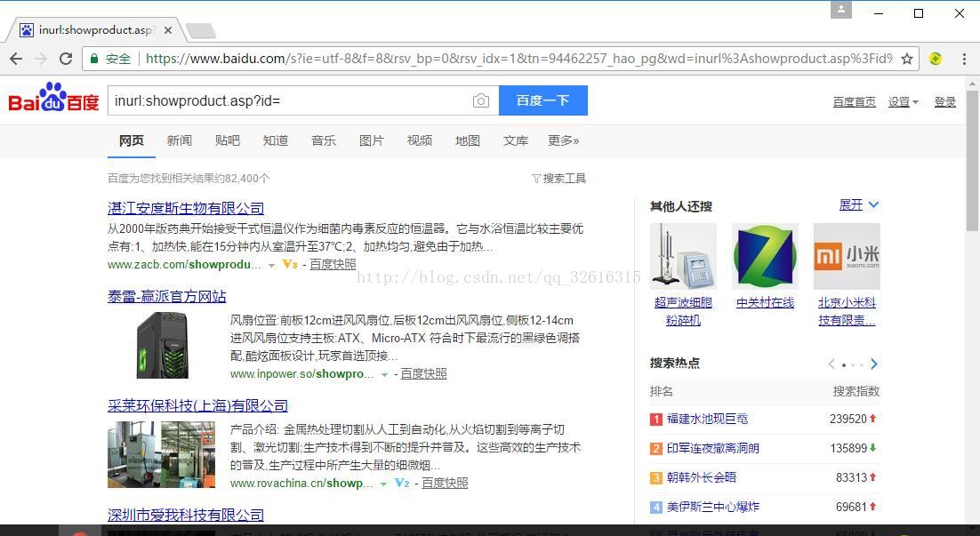The width and height of the screenshot is (980, 536).
Task: Open 设置 dropdown menu
Action: click(x=904, y=102)
